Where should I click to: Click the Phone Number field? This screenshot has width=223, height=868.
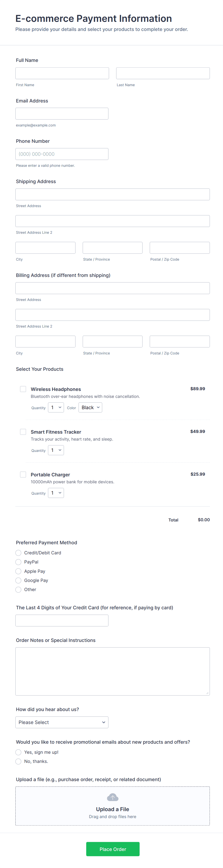(x=62, y=154)
